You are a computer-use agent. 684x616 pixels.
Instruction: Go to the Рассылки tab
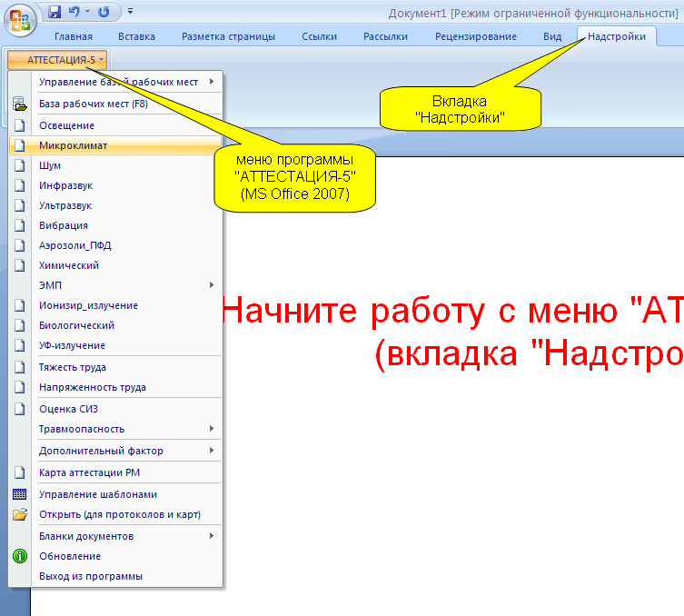click(386, 36)
